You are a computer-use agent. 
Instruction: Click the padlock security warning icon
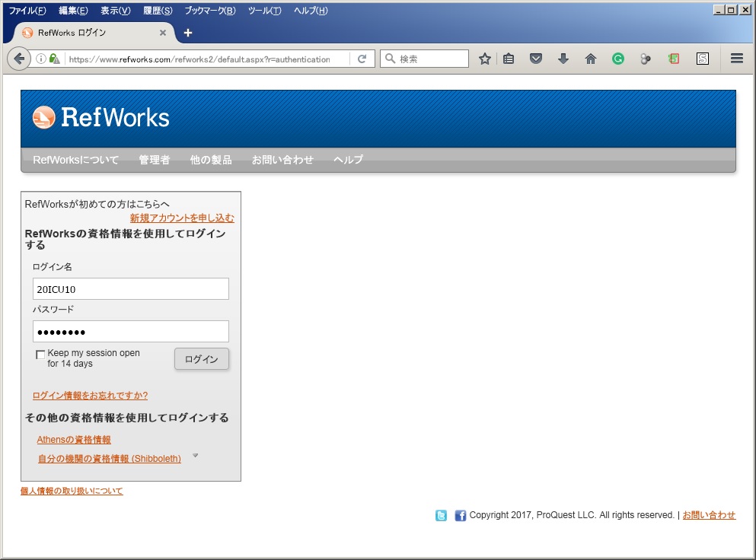(x=55, y=59)
